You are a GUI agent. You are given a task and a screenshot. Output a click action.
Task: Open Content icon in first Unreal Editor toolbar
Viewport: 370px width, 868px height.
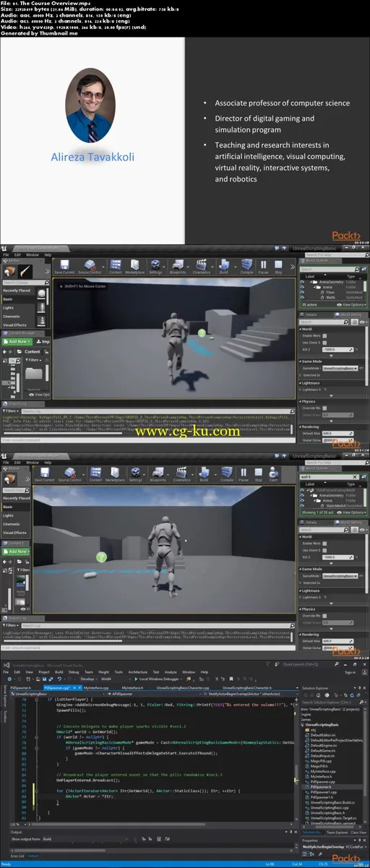(x=115, y=265)
